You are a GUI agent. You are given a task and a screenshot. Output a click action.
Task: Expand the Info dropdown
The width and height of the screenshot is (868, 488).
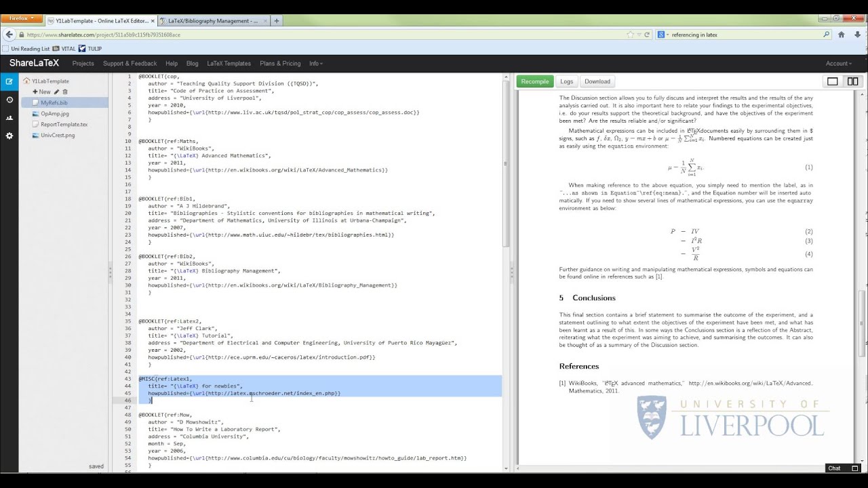coord(316,64)
